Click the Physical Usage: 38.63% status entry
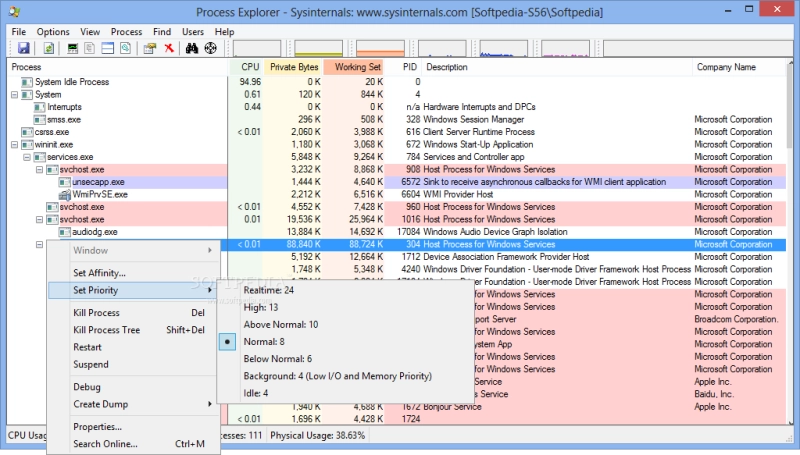The image size is (800, 455). [318, 436]
